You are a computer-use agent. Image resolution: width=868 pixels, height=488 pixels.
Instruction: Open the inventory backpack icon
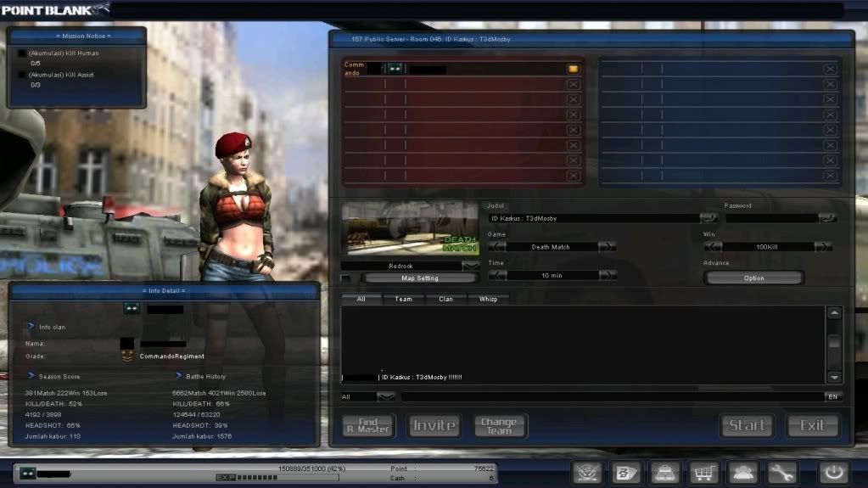tap(665, 473)
